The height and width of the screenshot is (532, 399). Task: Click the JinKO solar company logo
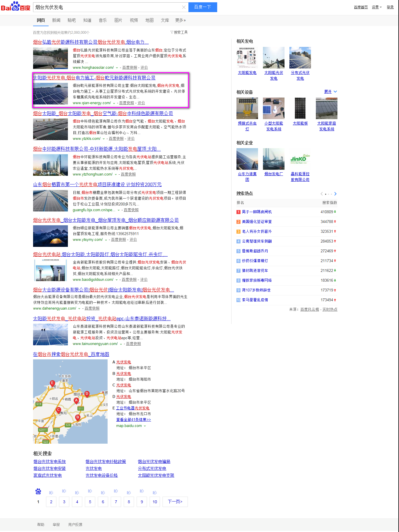pos(300,159)
